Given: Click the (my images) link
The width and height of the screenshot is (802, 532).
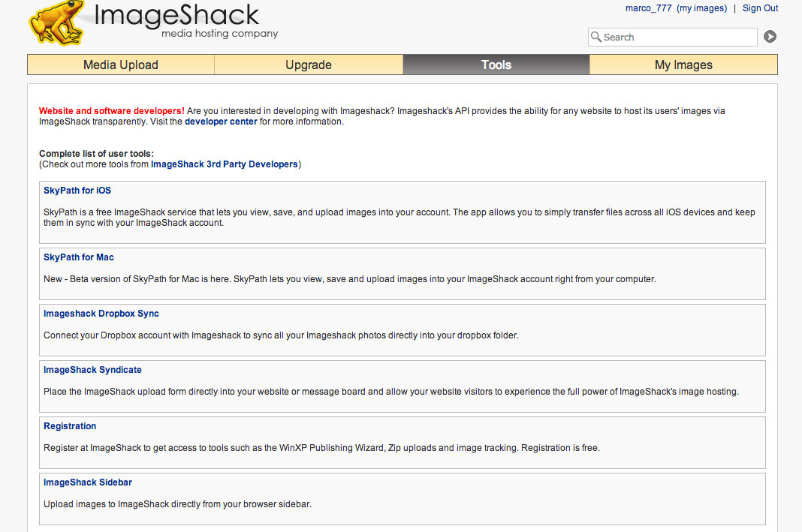Looking at the screenshot, I should tap(701, 8).
